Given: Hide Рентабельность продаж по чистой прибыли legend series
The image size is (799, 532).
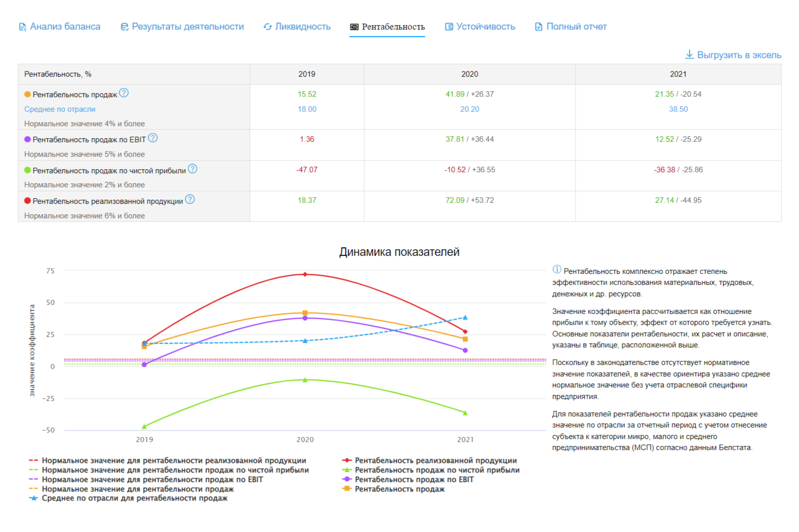Looking at the screenshot, I should click(x=437, y=470).
